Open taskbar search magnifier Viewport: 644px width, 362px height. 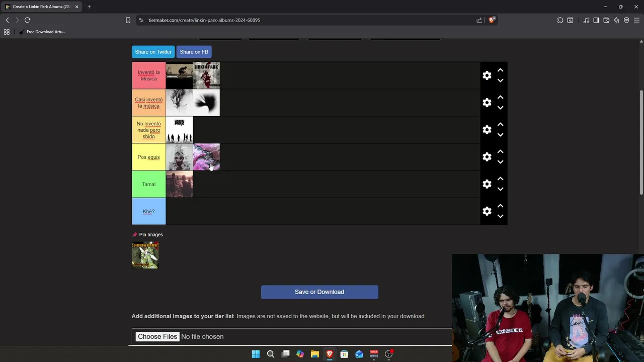point(270,354)
